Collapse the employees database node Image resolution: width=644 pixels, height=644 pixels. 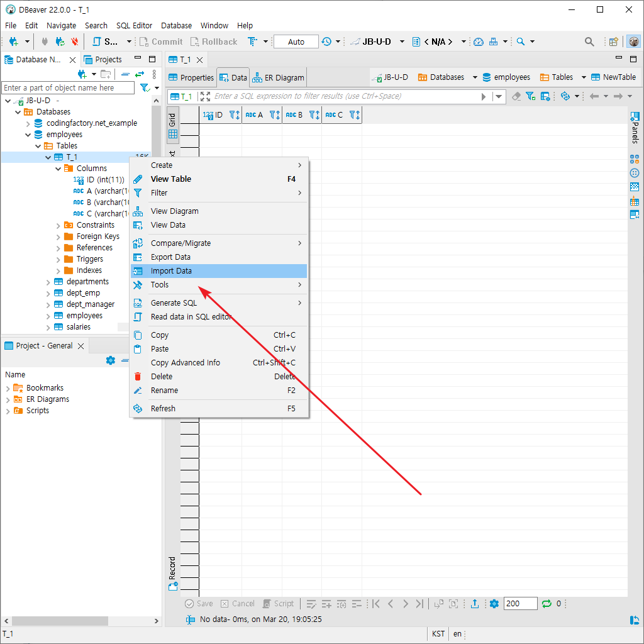click(28, 135)
